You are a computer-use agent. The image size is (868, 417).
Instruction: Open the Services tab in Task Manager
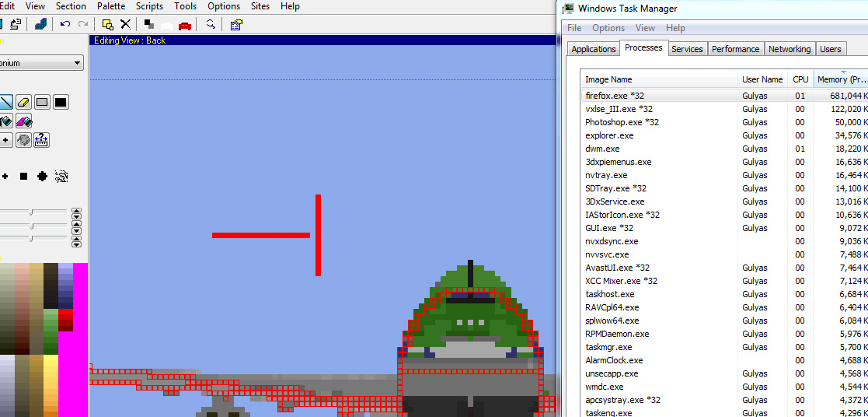tap(687, 49)
